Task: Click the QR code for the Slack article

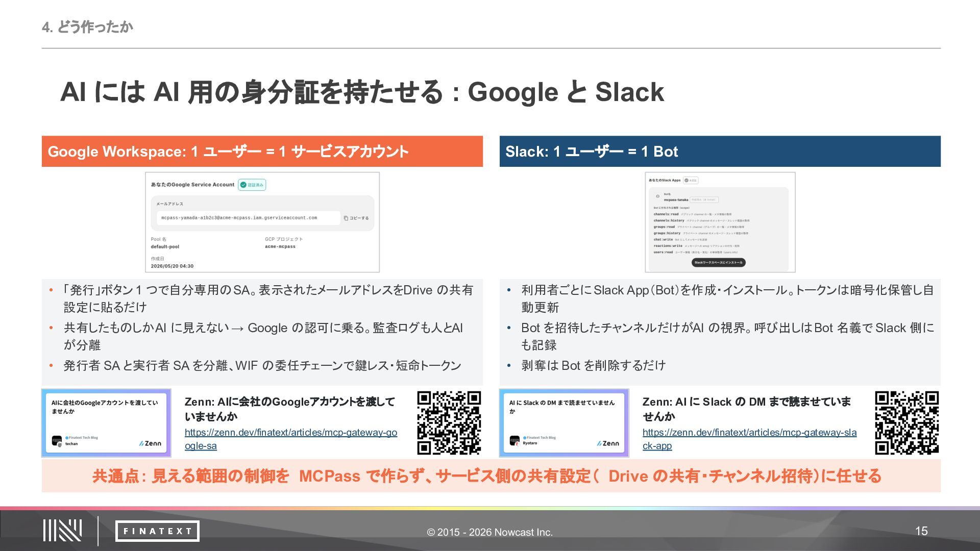Action: point(907,423)
